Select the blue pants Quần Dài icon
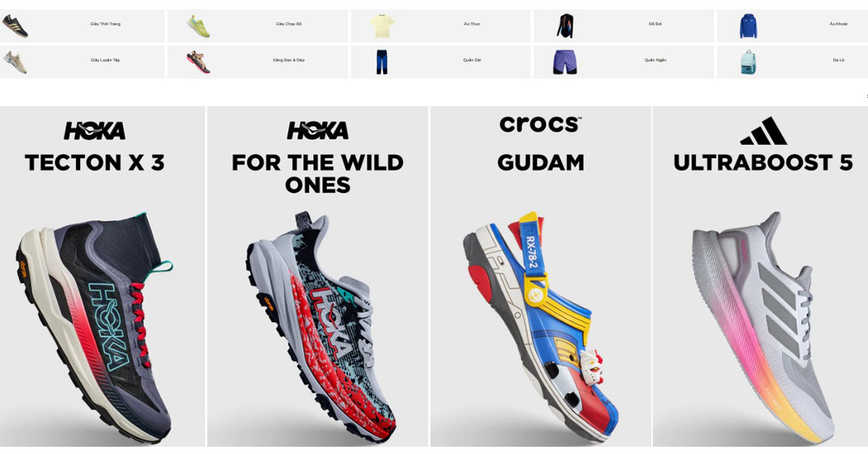The width and height of the screenshot is (868, 454). pos(382,62)
